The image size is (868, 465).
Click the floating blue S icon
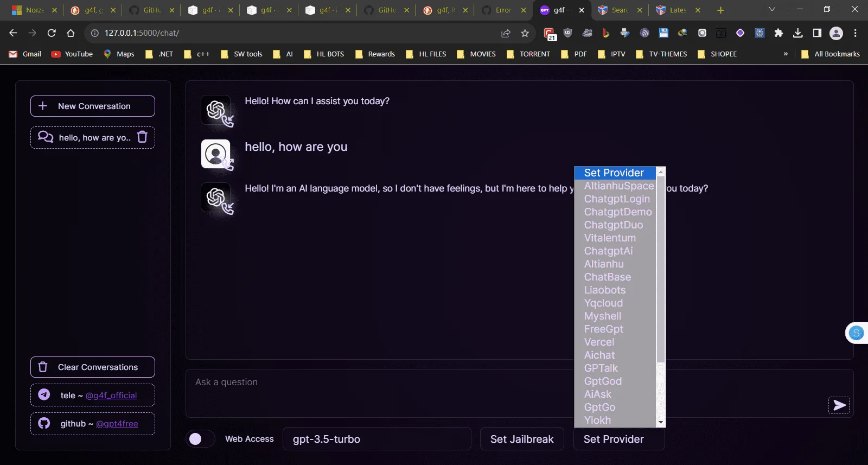pyautogui.click(x=857, y=333)
